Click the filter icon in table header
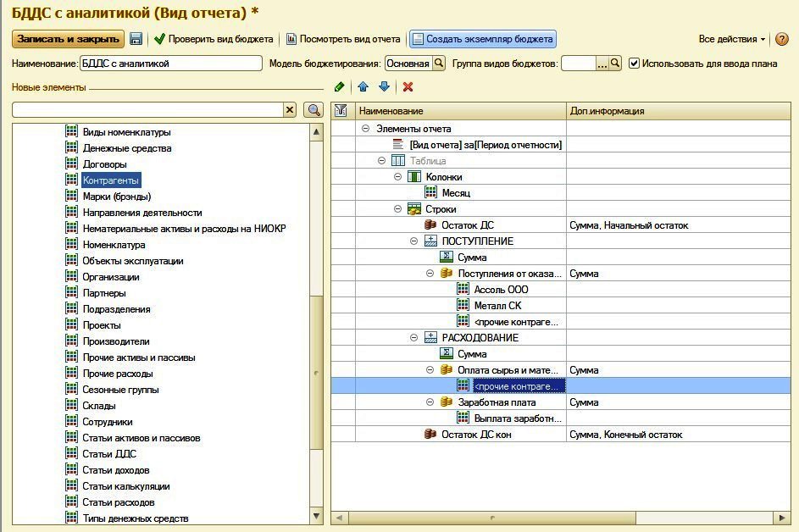This screenshot has height=532, width=799. [341, 111]
